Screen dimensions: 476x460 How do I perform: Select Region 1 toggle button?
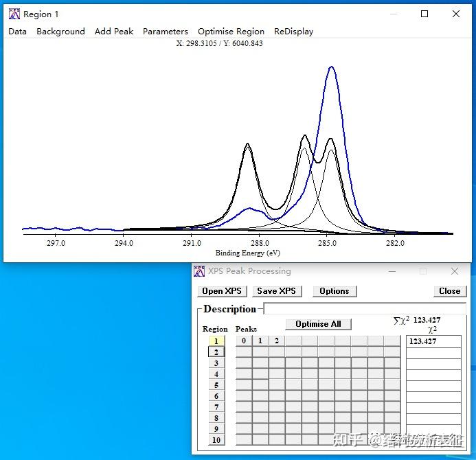point(216,341)
